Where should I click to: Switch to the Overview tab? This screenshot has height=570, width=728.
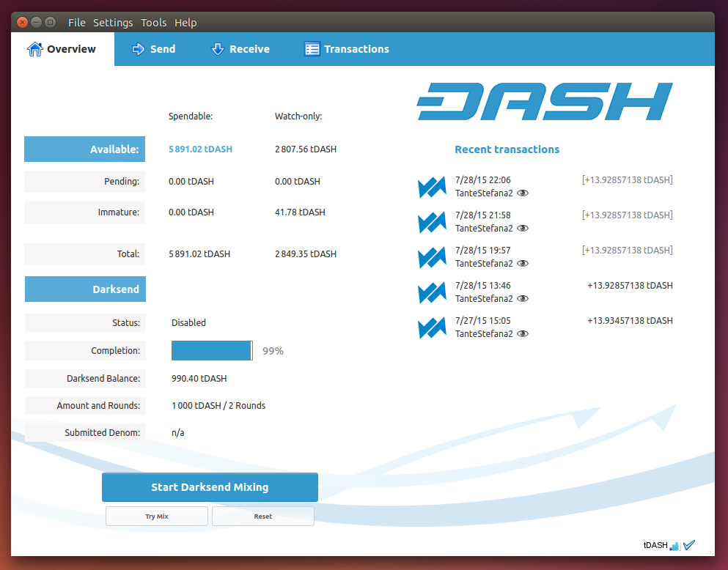pos(62,49)
